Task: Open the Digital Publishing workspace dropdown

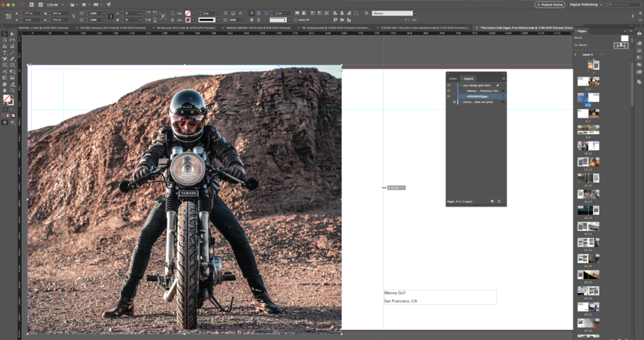Action: click(x=586, y=4)
